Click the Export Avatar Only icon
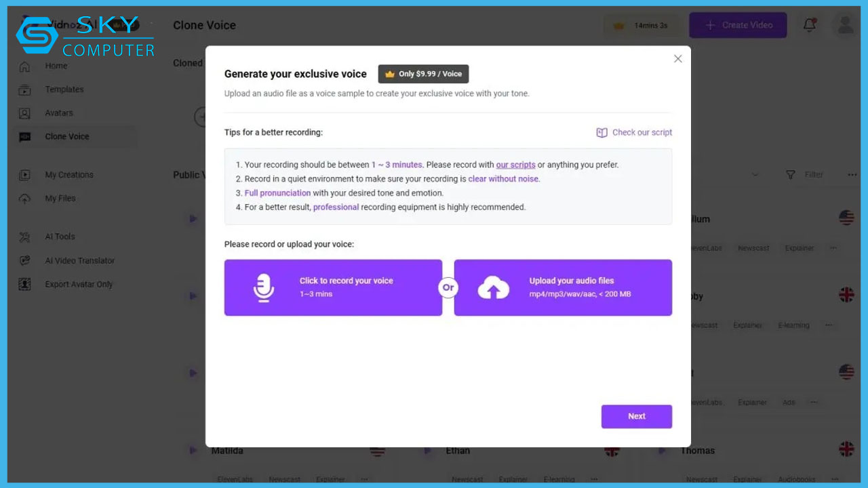 tap(25, 285)
